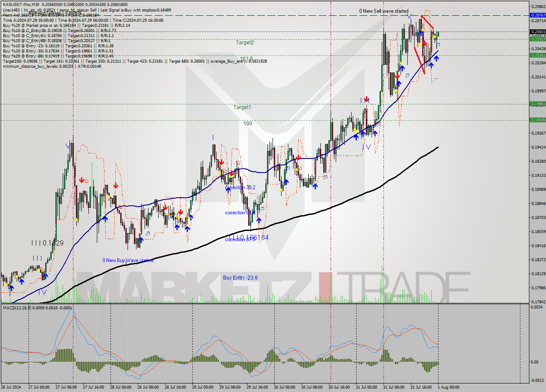Click the '100' Fibonacci level label
Viewport: 546px width, 392px height.
pyautogui.click(x=247, y=123)
